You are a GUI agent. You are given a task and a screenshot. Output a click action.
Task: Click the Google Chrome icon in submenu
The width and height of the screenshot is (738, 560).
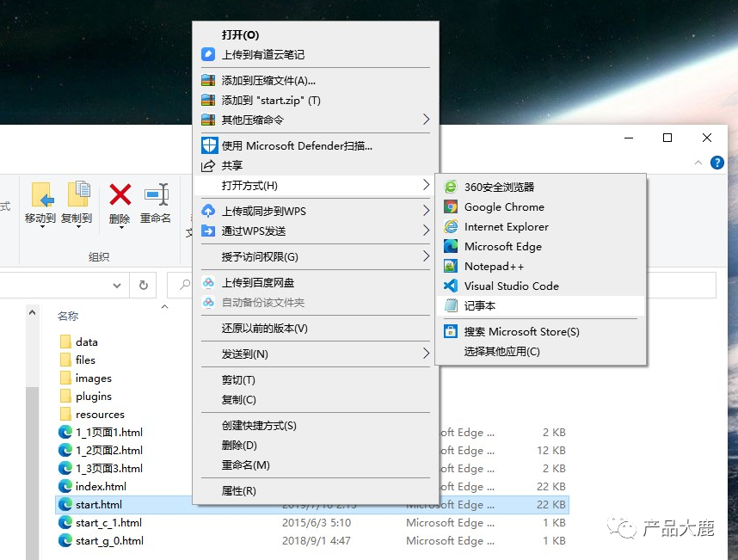tap(451, 206)
